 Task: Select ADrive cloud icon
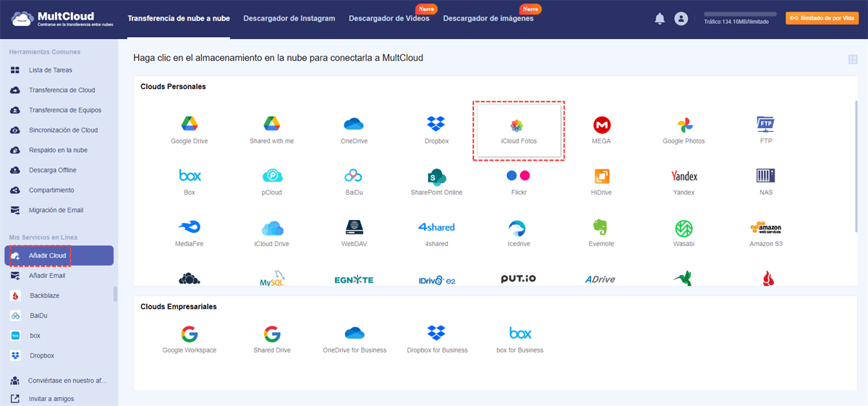tap(601, 279)
